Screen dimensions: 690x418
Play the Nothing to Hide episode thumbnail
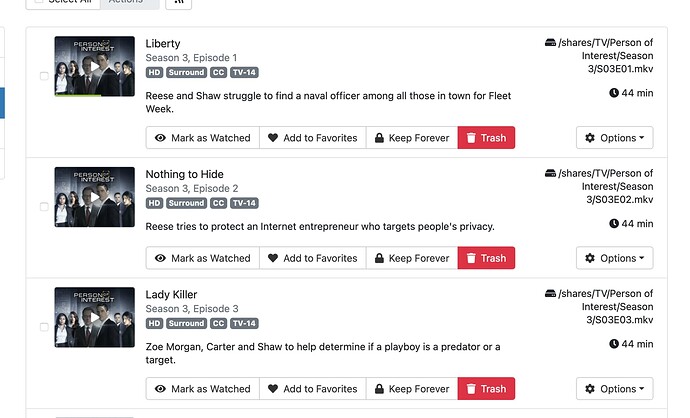(94, 197)
